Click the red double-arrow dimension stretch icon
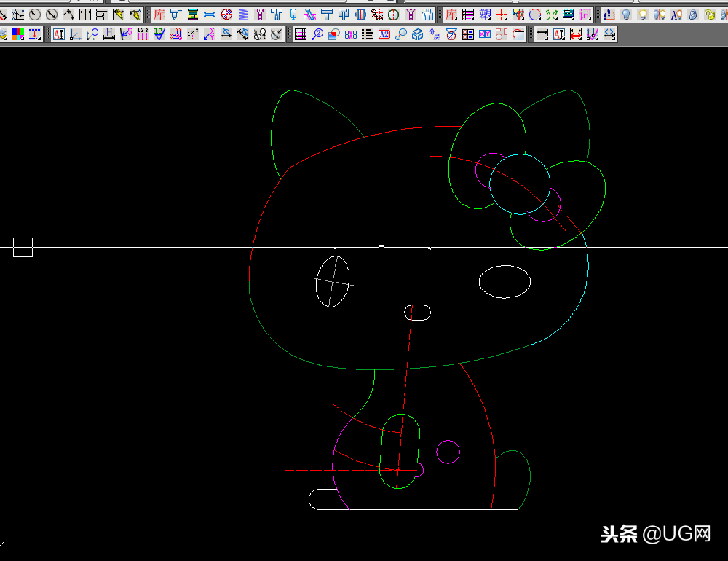728x561 pixels. tap(576, 34)
